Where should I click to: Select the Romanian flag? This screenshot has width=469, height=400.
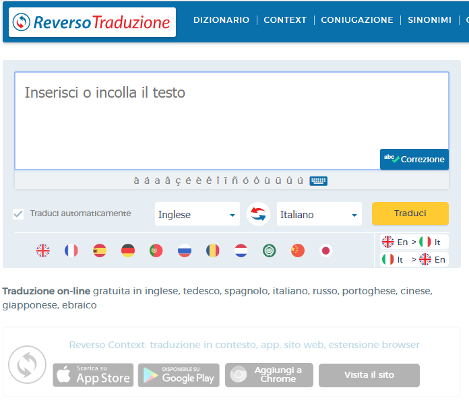point(213,250)
